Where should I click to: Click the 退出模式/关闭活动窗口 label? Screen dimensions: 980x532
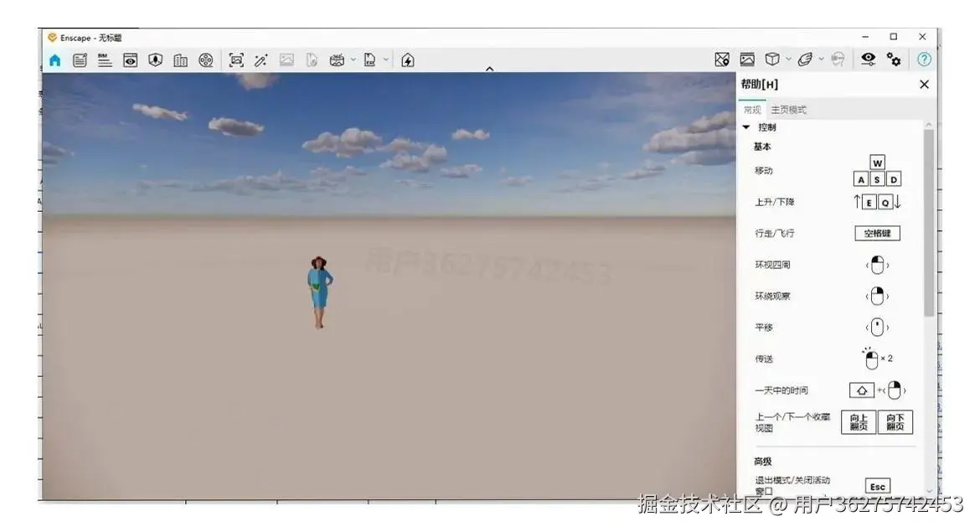pyautogui.click(x=792, y=486)
